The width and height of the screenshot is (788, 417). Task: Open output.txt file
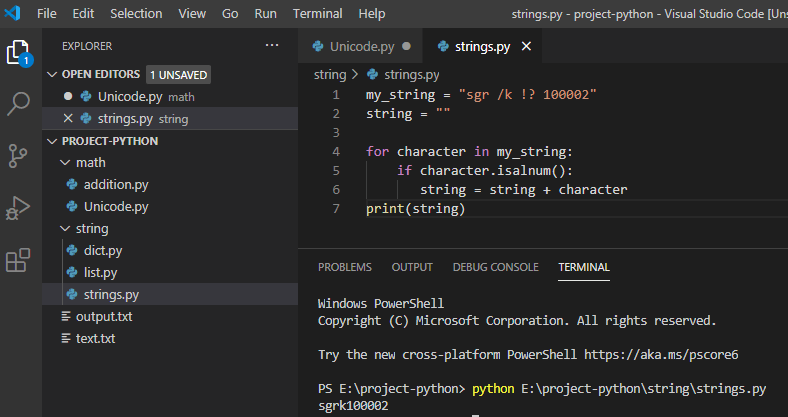tap(170, 317)
